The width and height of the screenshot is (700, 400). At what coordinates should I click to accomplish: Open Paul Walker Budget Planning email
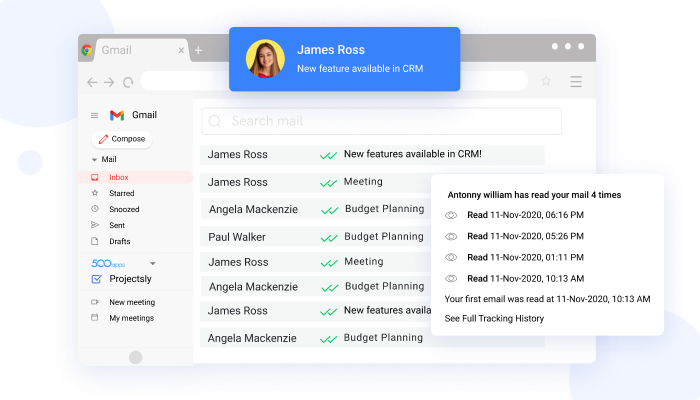pos(315,237)
